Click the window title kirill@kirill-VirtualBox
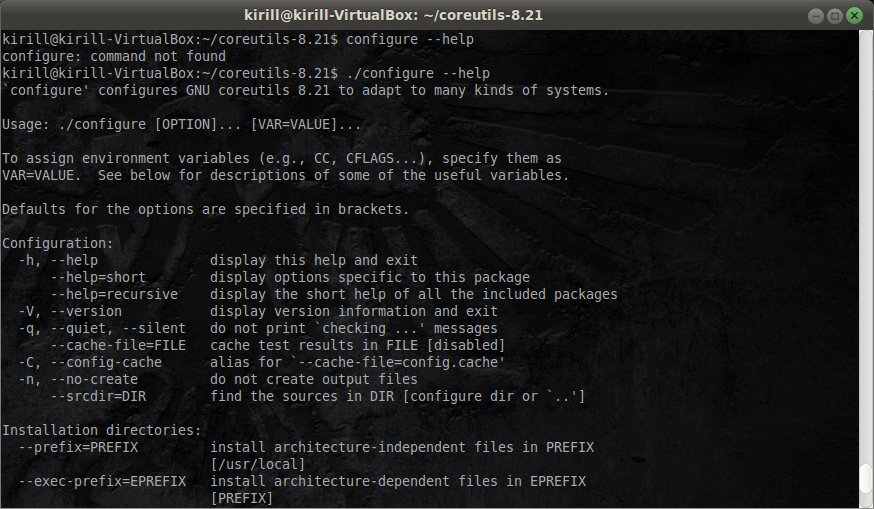 tap(394, 15)
